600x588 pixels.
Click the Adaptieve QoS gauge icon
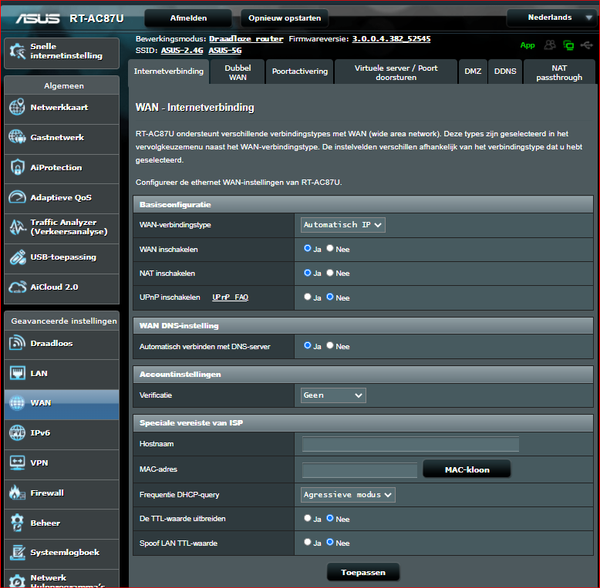coord(17,197)
